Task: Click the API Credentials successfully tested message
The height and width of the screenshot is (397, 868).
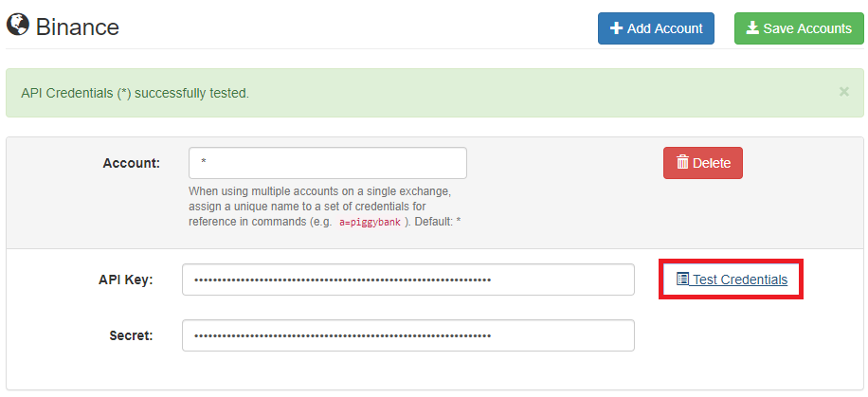Action: 135,93
